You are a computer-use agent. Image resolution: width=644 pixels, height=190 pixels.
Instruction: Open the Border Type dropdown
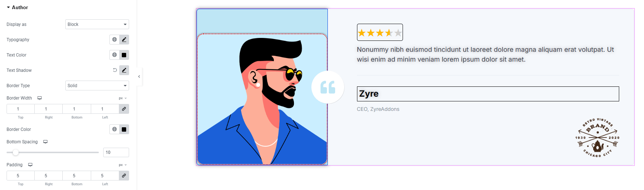(x=97, y=86)
